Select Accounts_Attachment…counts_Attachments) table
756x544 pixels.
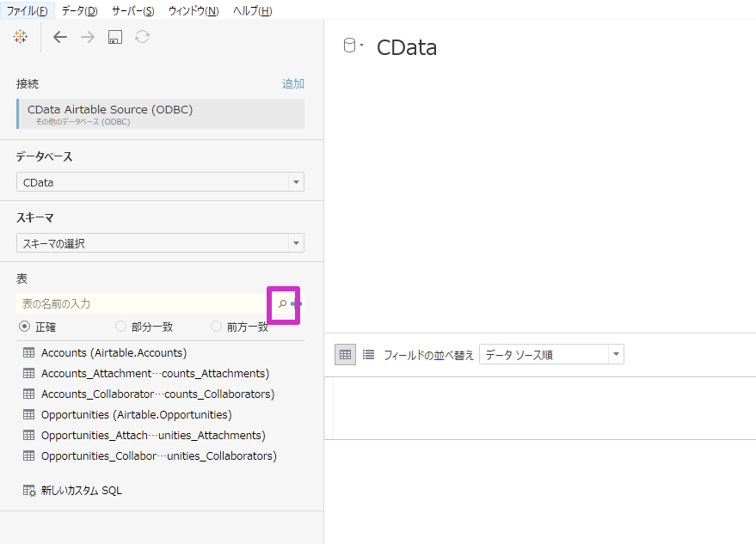pos(156,374)
